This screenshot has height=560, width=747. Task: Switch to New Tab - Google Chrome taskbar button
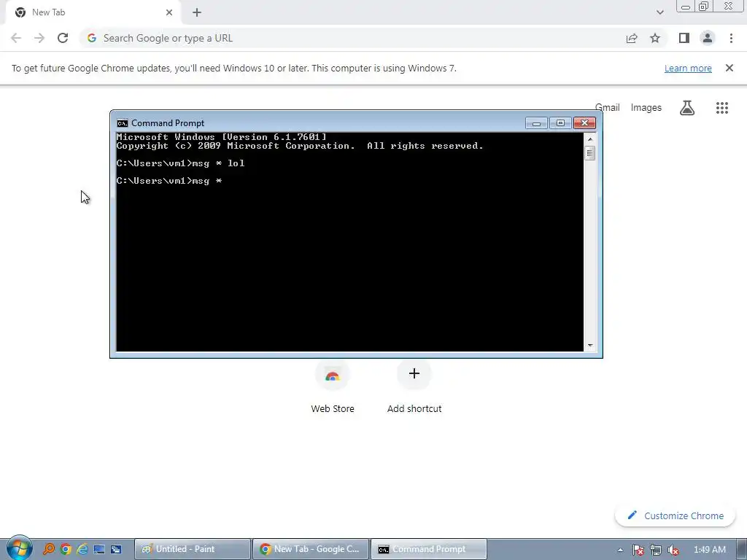[x=311, y=549]
